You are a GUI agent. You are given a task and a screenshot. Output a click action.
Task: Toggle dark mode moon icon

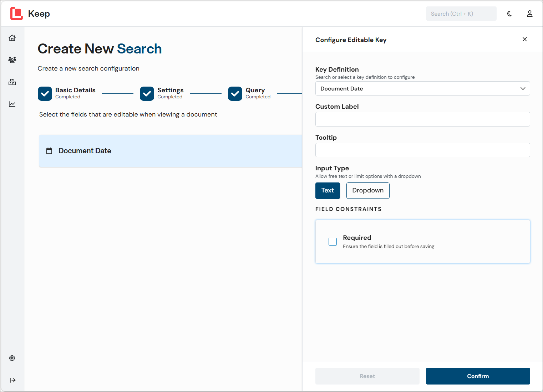(509, 14)
